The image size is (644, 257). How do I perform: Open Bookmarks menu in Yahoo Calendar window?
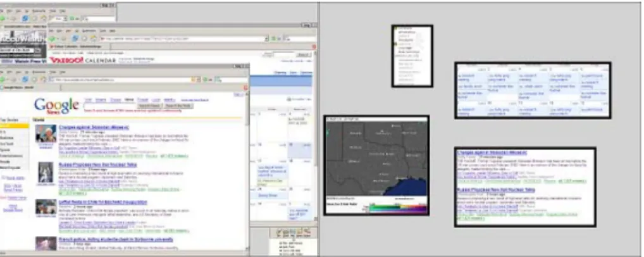[89, 31]
